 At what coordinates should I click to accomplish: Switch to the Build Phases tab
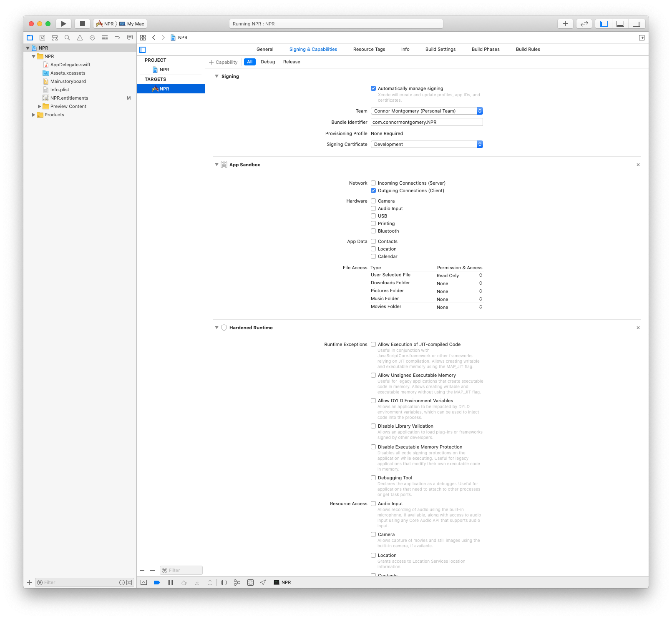tap(486, 49)
